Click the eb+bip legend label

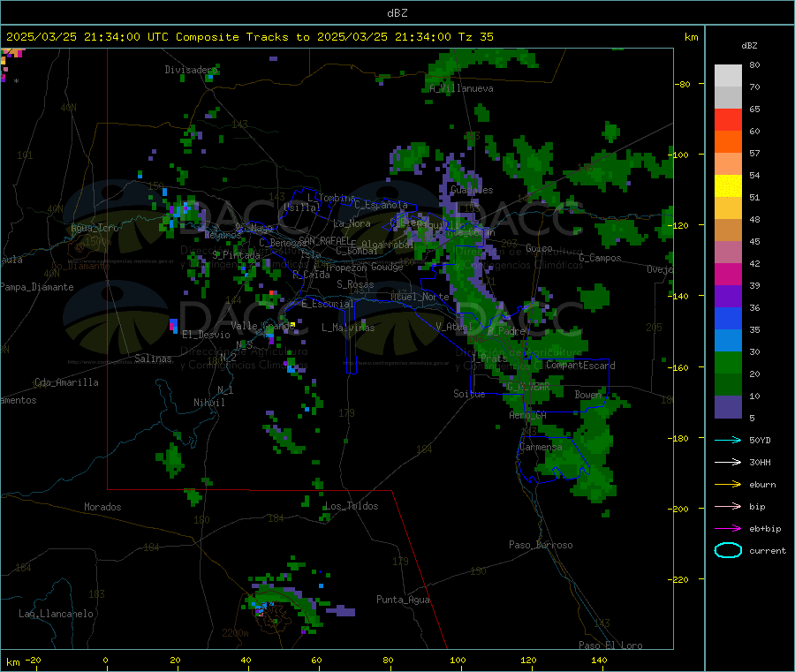pos(765,529)
